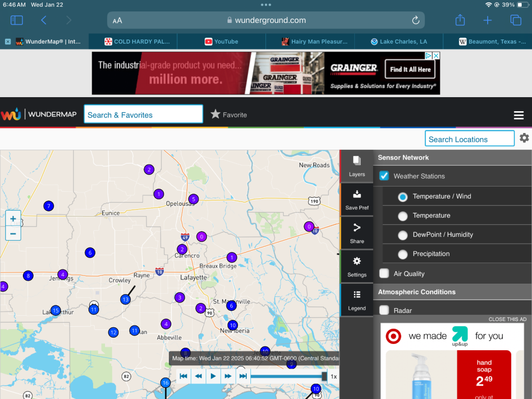Viewport: 532px width, 399px height.
Task: Click the Save Pref icon
Action: 356,200
